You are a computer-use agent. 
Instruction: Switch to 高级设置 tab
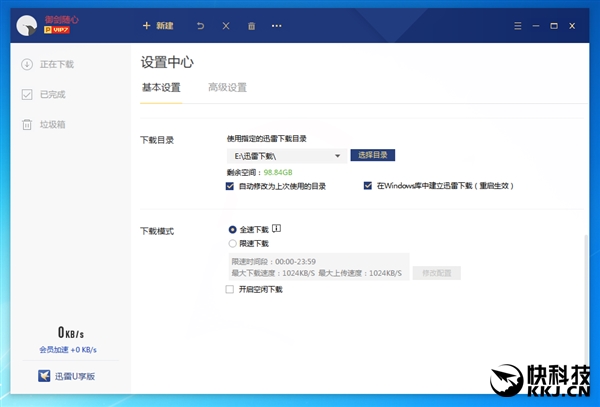point(227,88)
